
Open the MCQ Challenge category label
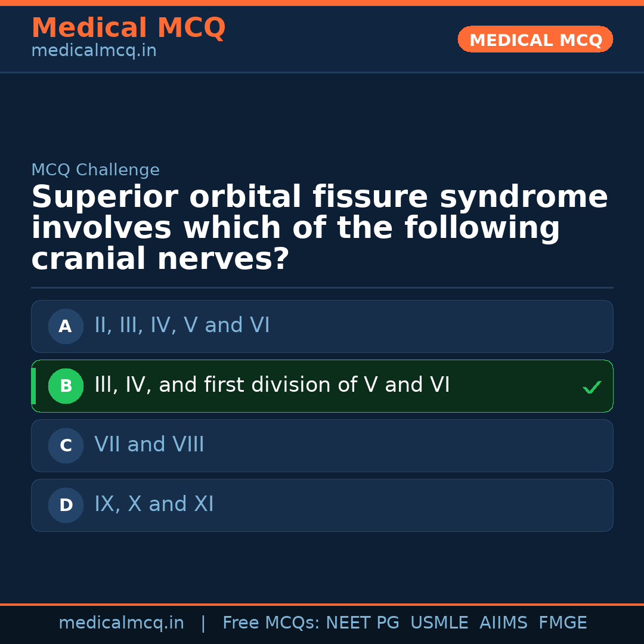tap(95, 170)
